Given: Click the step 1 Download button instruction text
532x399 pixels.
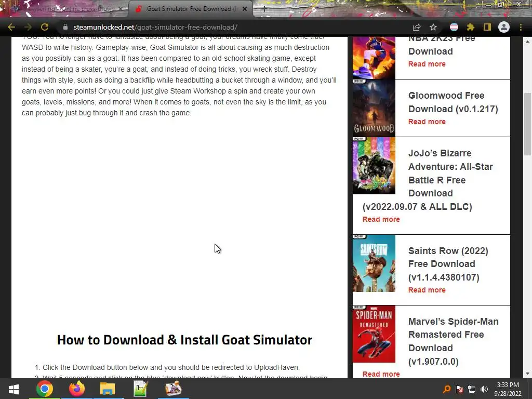Looking at the screenshot, I should tap(171, 367).
